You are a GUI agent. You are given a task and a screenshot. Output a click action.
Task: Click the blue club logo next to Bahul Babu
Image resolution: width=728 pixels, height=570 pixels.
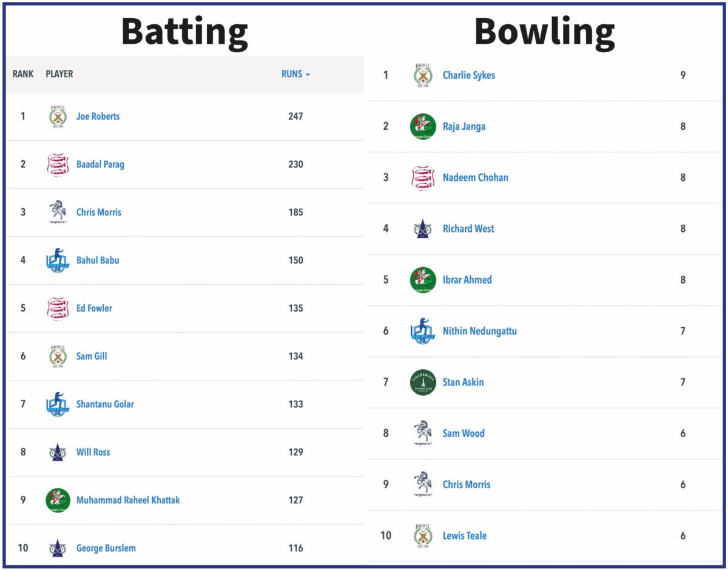tap(58, 260)
